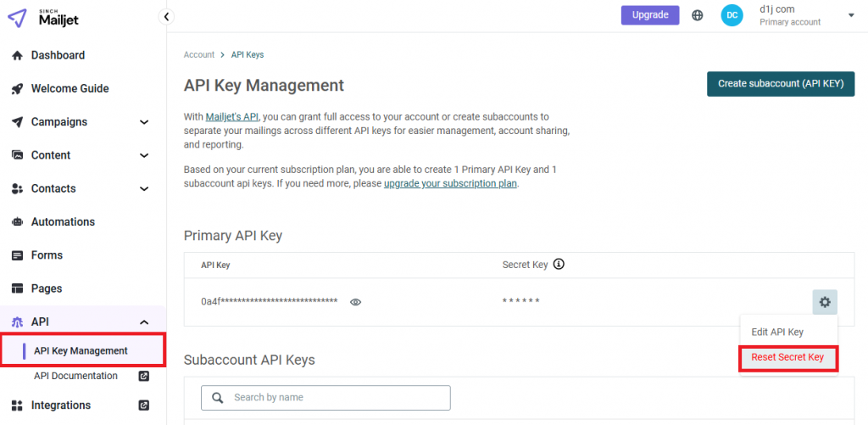
Task: Click the Pages layout icon
Action: coord(17,288)
